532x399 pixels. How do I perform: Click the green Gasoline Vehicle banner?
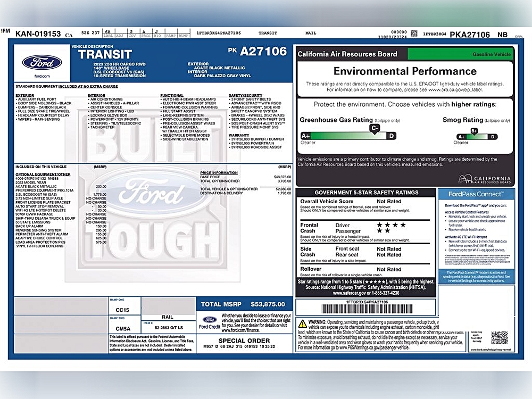[461, 54]
